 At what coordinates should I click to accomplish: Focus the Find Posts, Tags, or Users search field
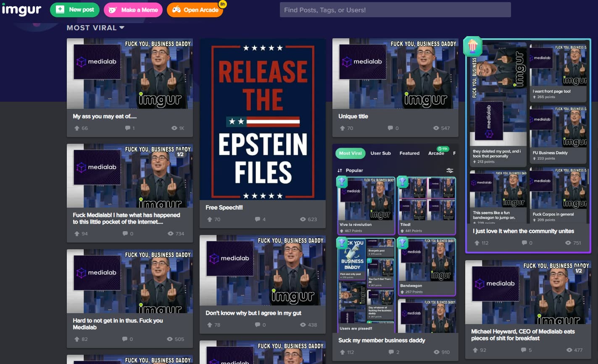click(395, 10)
